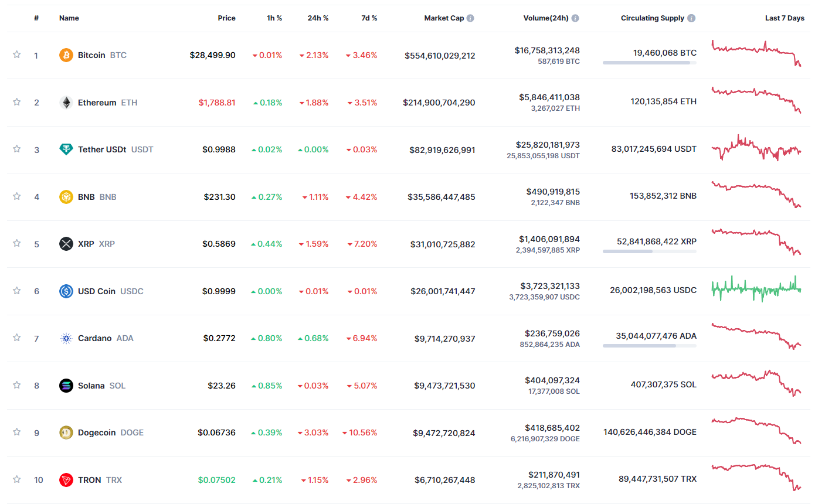
Task: Click Ethereum supply 120,135,854 ETH
Action: [x=664, y=101]
